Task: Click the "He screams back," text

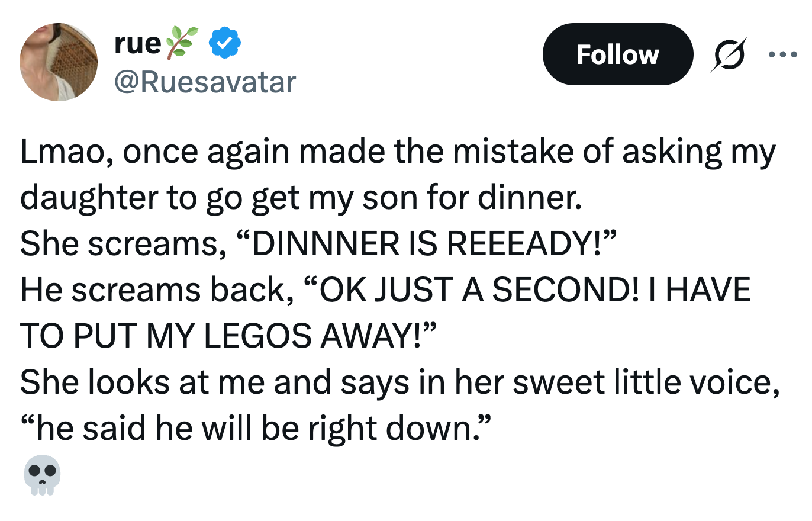Action: pos(157,291)
